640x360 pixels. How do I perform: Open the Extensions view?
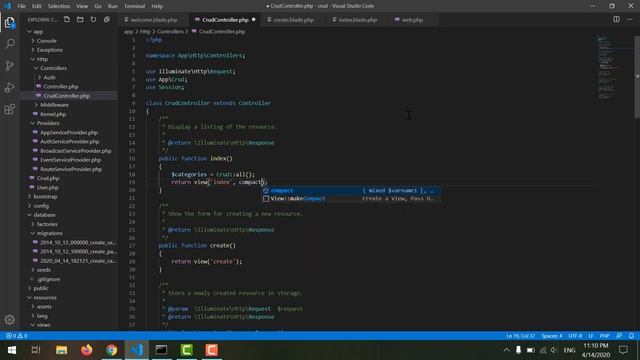coord(10,109)
